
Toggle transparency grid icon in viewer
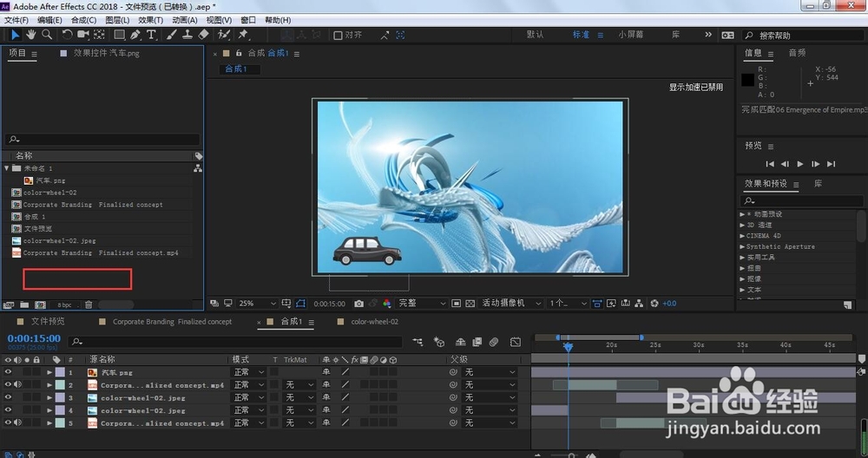470,304
